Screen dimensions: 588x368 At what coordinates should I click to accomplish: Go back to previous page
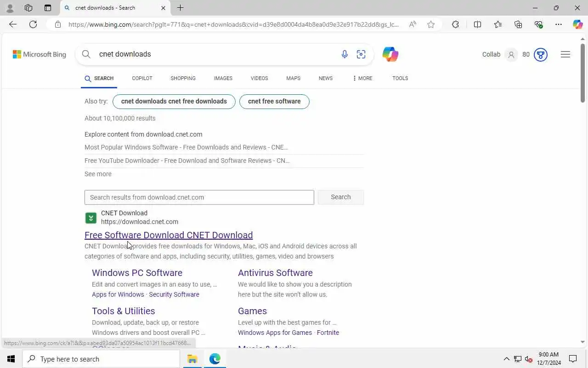(13, 24)
